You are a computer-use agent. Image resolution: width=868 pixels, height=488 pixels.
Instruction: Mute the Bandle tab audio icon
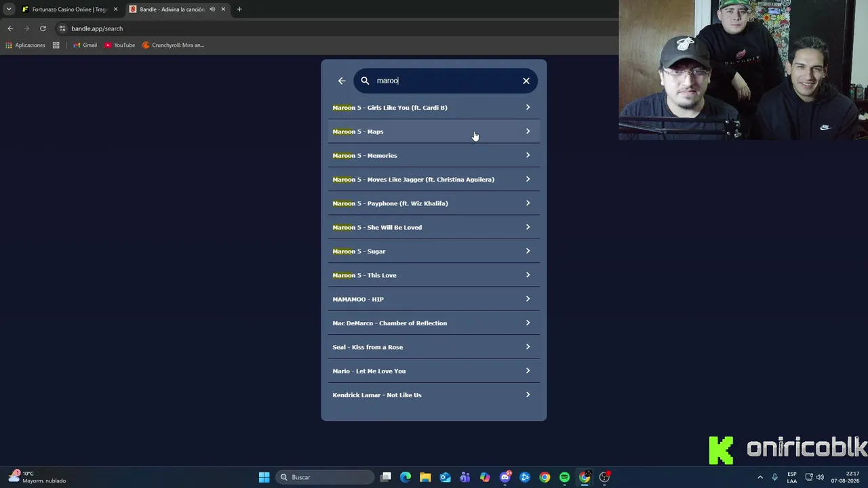pos(212,9)
